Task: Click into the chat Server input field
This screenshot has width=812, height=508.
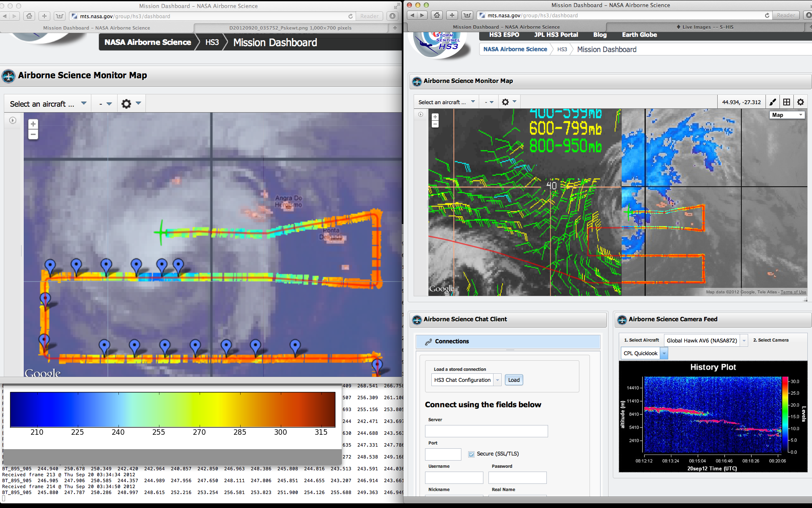Action: [486, 431]
